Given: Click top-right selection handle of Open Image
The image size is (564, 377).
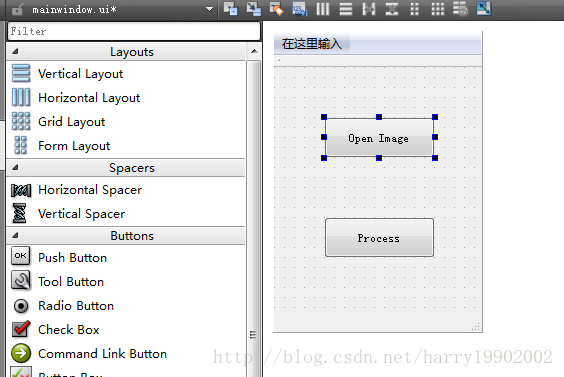Looking at the screenshot, I should [435, 117].
